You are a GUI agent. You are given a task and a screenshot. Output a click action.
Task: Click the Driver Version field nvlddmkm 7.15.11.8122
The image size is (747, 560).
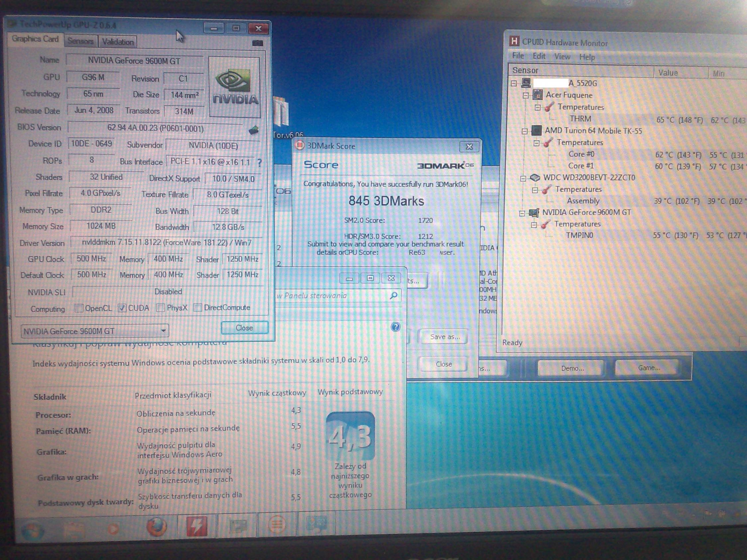click(x=166, y=242)
